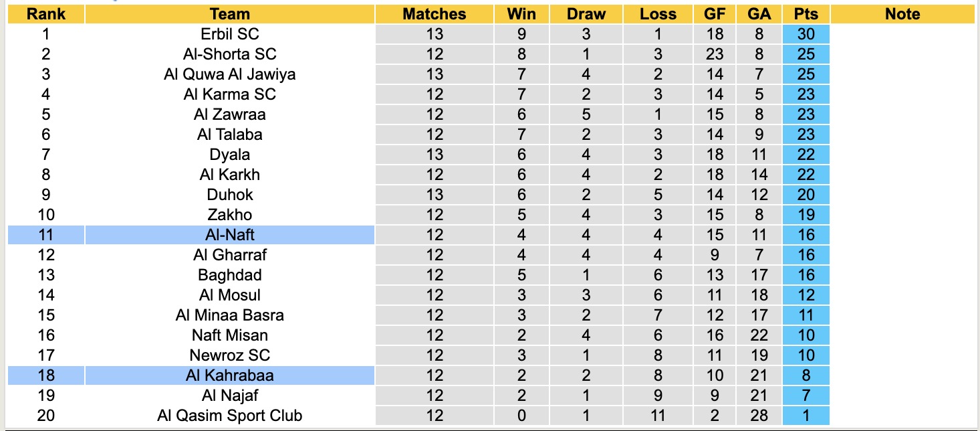Click the Team column header
This screenshot has width=980, height=431.
[229, 14]
